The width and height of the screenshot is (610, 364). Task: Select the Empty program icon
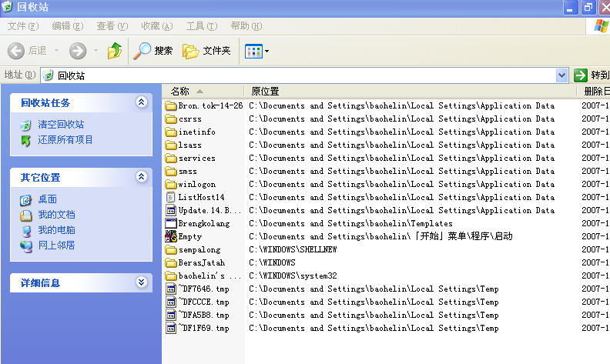171,236
